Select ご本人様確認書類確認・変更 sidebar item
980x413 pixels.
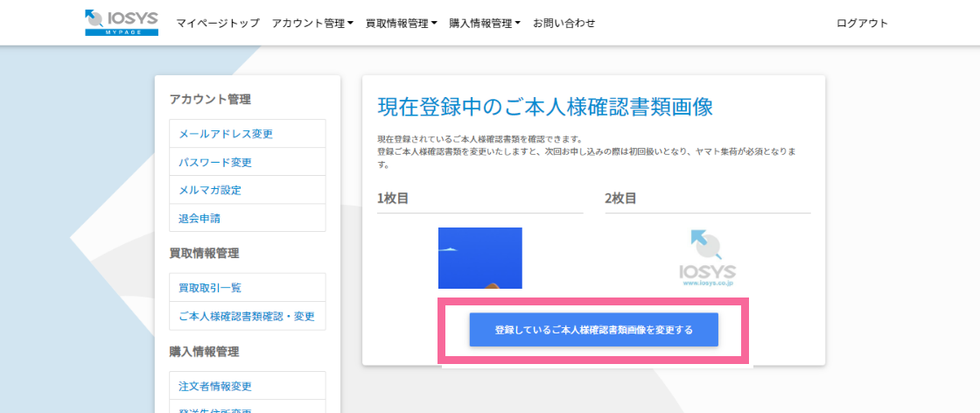pos(247,316)
